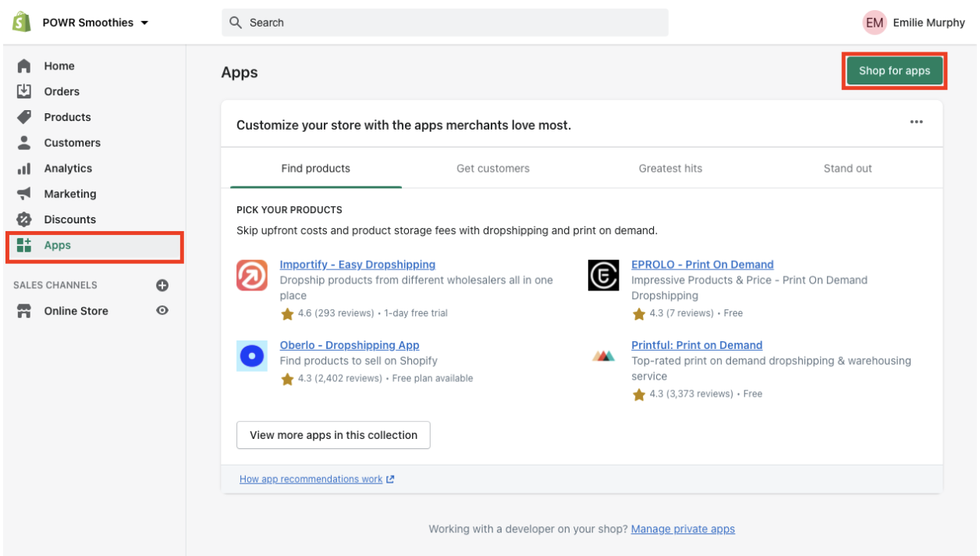Click Oberlo rating star icon

(x=287, y=379)
